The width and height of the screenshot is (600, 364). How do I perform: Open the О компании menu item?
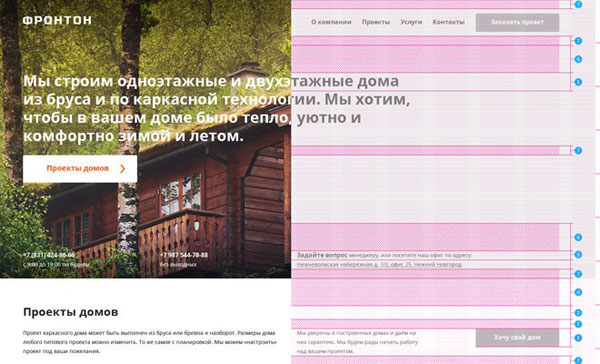331,22
